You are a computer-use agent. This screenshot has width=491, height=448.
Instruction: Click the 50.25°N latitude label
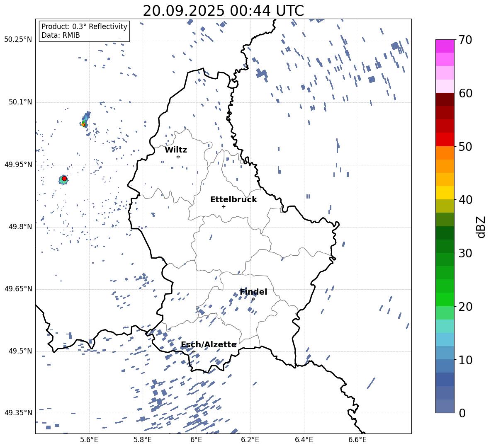click(18, 40)
